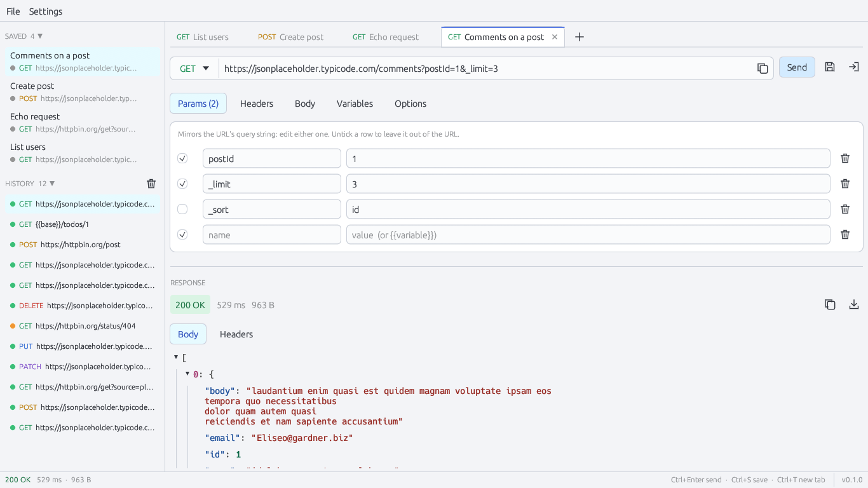Screen dimensions: 868x488
Task: Select history entry GET httpbin.org/status/404
Action: 83,326
